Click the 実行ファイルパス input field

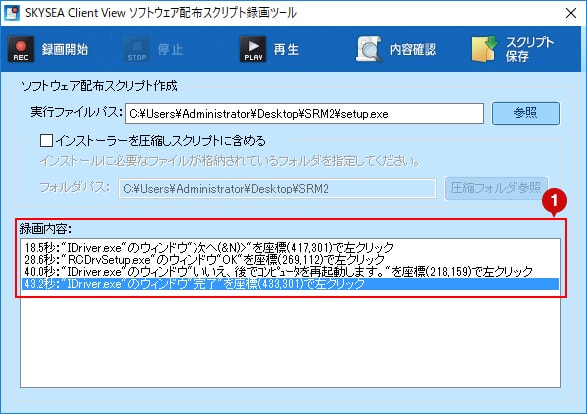[304, 113]
